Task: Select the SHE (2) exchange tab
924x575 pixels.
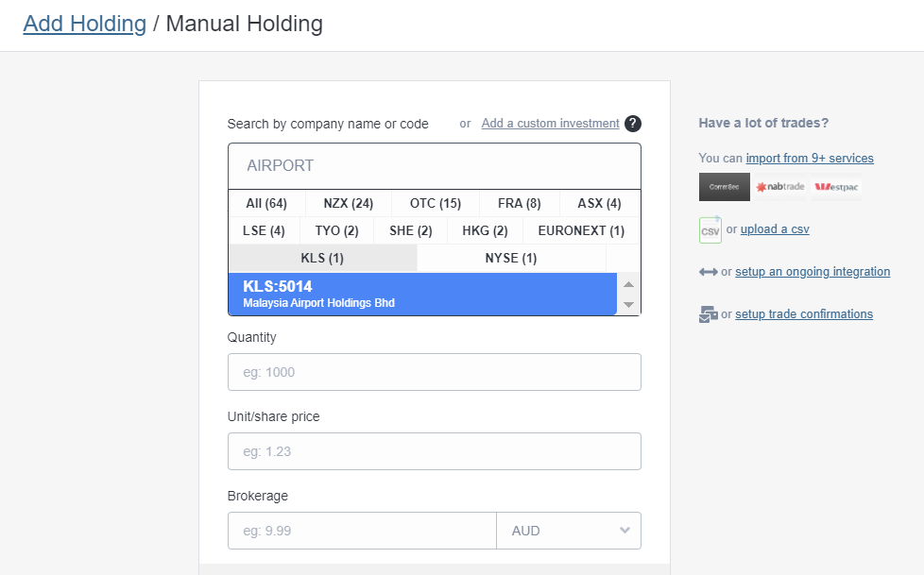Action: tap(411, 230)
